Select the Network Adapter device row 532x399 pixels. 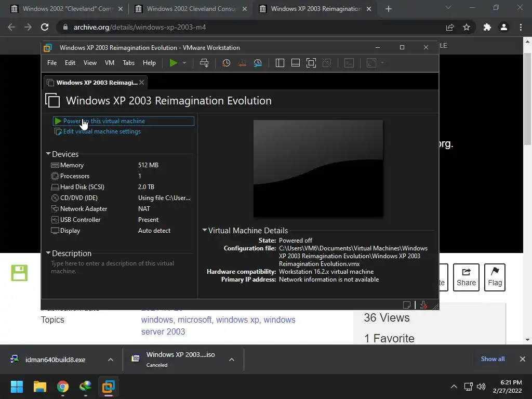(x=122, y=209)
